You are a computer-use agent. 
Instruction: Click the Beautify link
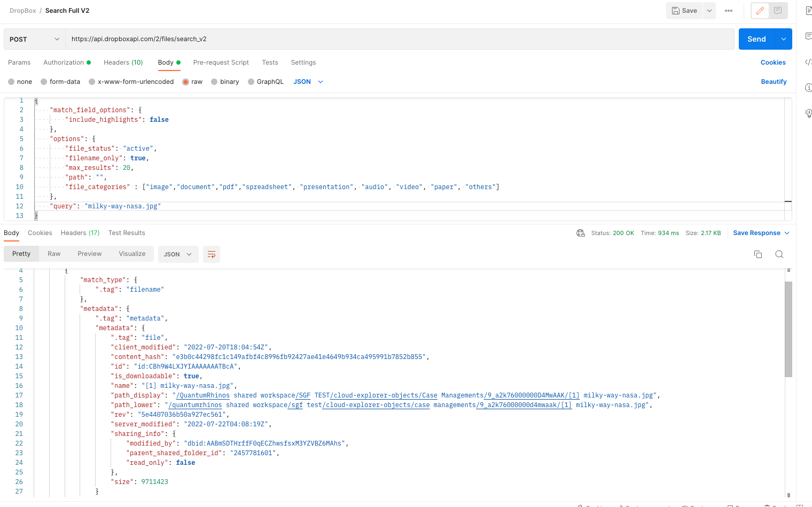[x=774, y=82]
